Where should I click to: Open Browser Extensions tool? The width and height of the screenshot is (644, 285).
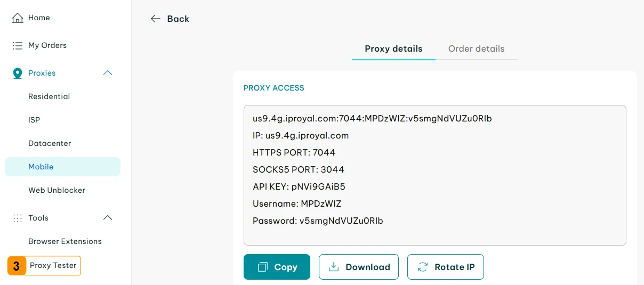point(65,241)
